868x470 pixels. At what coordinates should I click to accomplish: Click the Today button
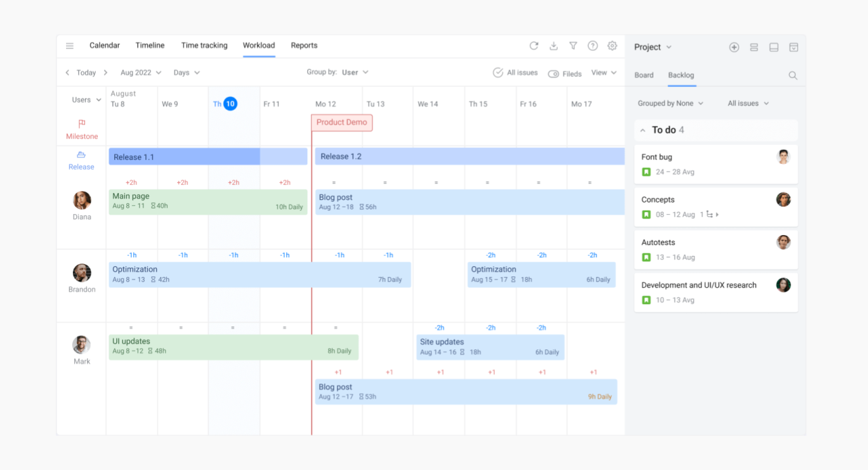pyautogui.click(x=86, y=73)
